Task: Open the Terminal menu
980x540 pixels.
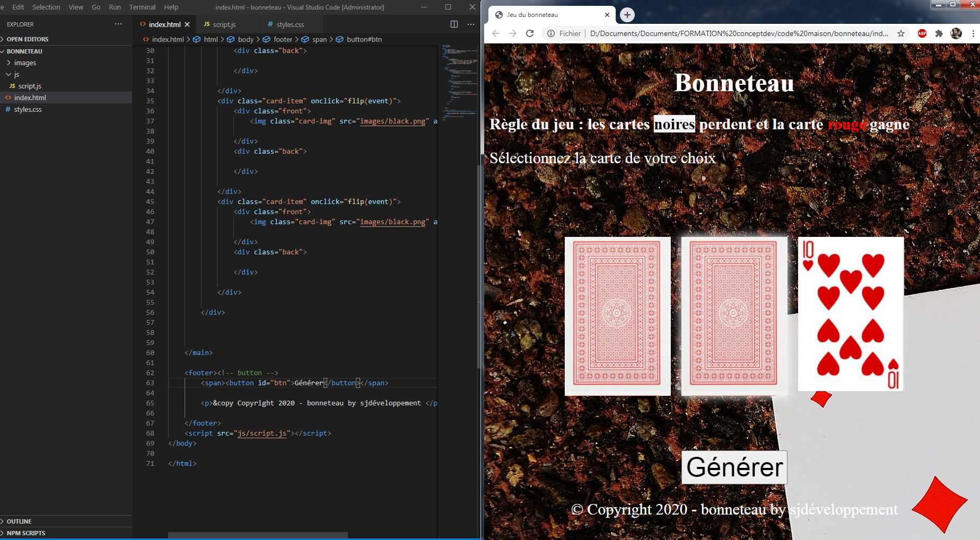Action: [142, 7]
